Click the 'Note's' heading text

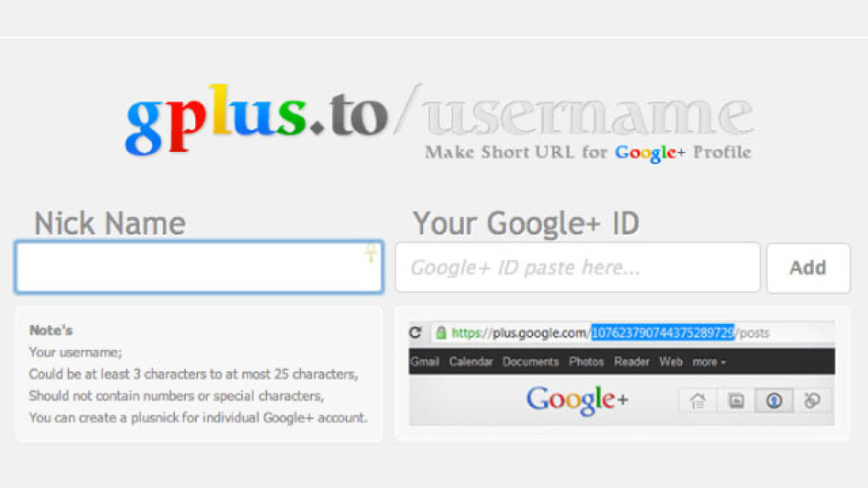click(x=51, y=330)
